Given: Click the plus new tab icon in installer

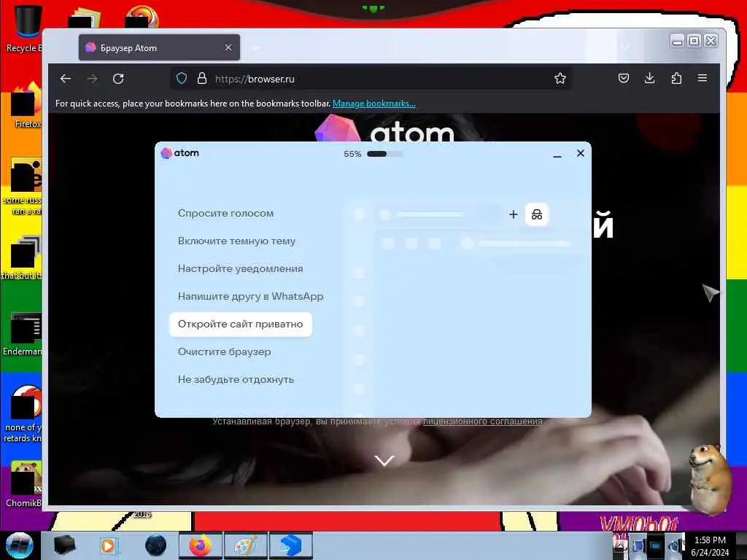Looking at the screenshot, I should 513,214.
